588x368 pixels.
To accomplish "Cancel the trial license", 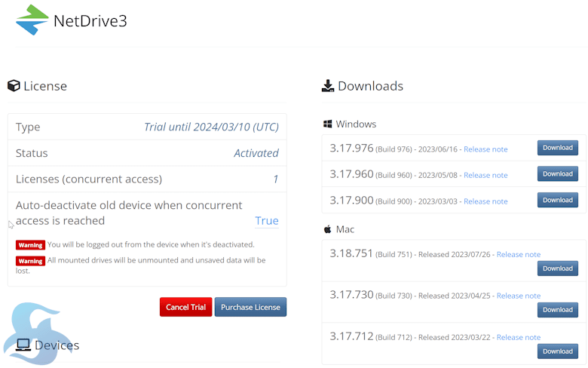I will tap(185, 307).
